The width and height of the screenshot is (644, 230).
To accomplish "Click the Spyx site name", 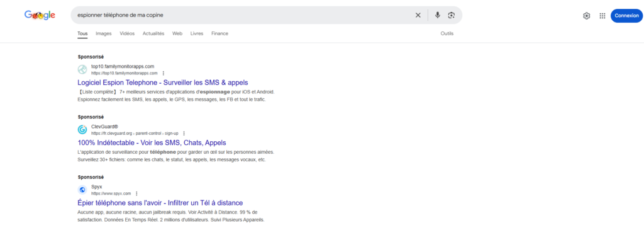I will pos(96,187).
